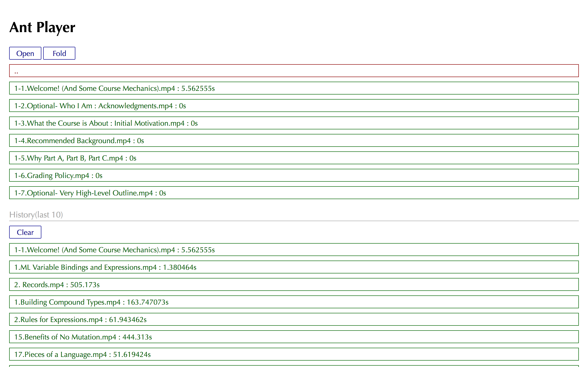Clear the history list
This screenshot has width=588, height=367.
coord(25,232)
